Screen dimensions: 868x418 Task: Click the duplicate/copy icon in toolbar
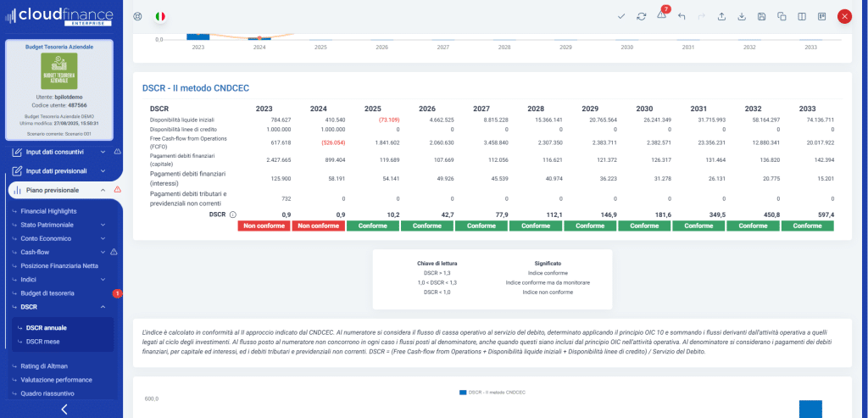782,16
